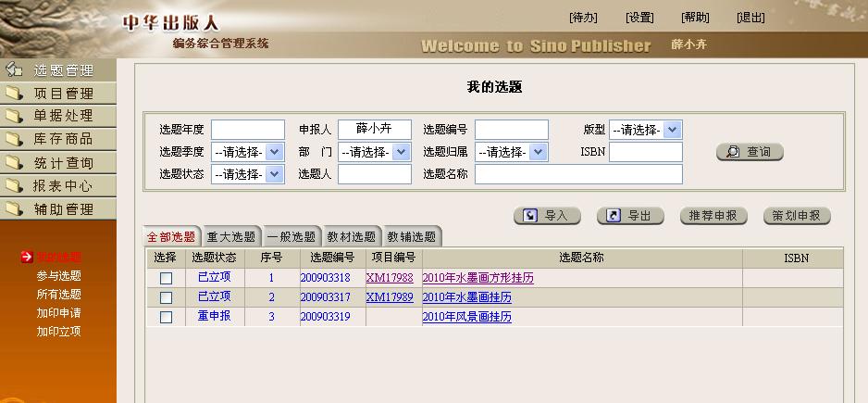Screen dimensions: 868x403
Task: Switch to the 教材选题 tab
Action: click(x=352, y=237)
